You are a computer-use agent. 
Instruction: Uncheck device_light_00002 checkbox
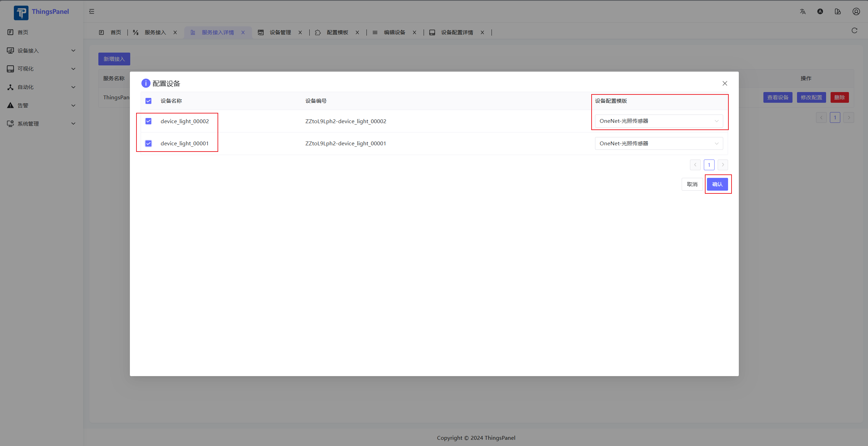[x=148, y=121]
